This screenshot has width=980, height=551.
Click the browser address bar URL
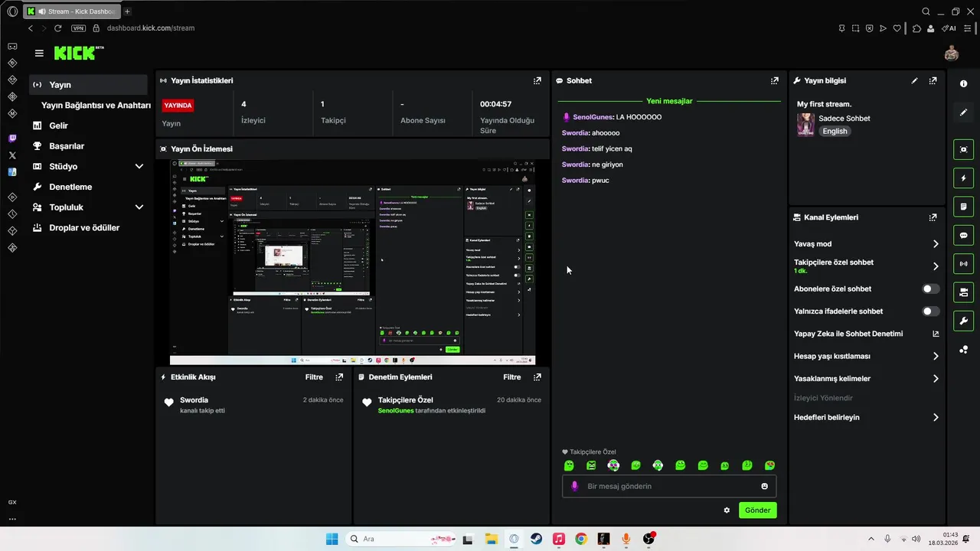(x=150, y=28)
